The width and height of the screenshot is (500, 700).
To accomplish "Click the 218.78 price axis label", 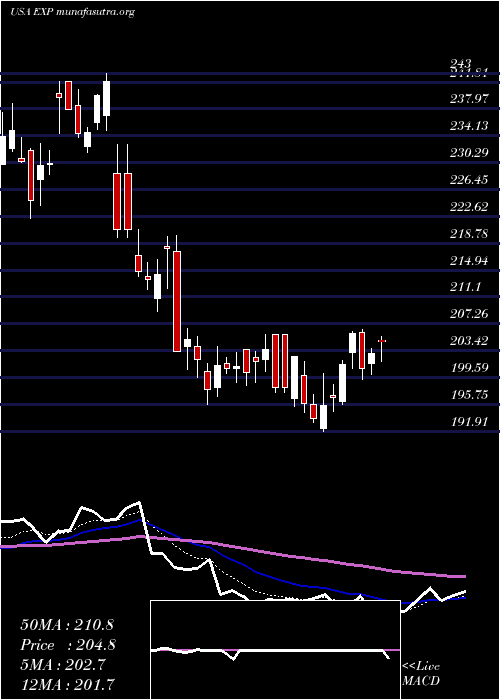I will click(469, 233).
